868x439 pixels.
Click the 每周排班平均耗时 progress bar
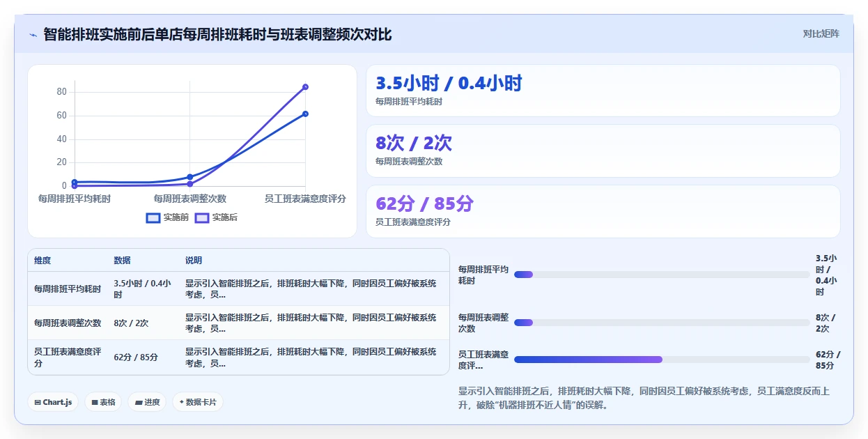662,275
